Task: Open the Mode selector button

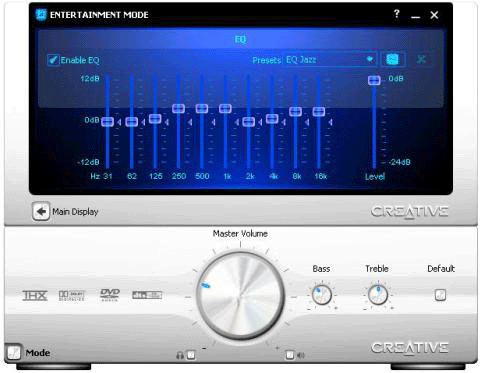Action: (14, 352)
